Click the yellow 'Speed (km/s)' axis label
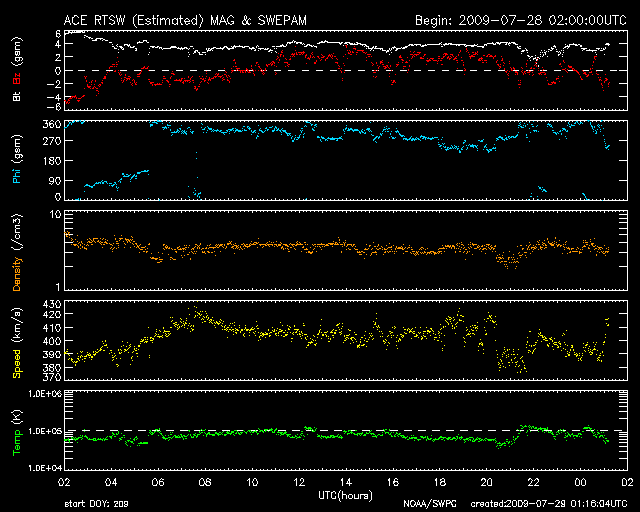 (x=17, y=343)
